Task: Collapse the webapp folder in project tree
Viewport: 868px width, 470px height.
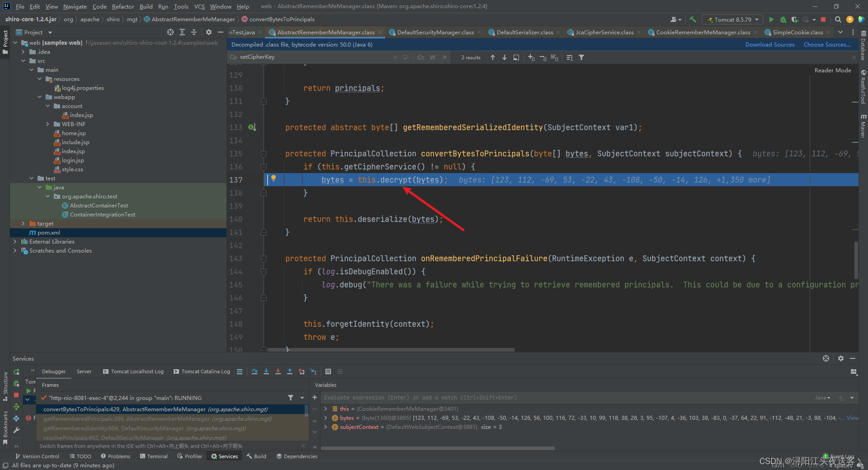Action: tap(40, 97)
